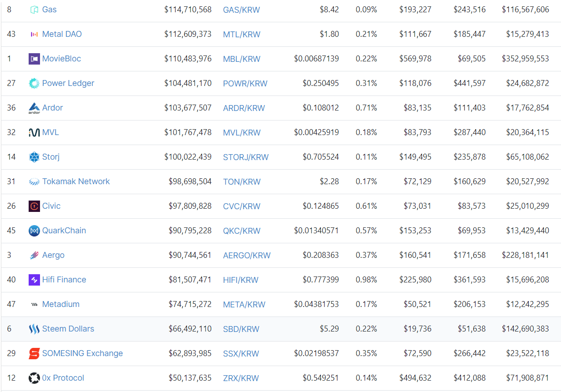Open the Steem Dollars coin link
Viewport: 561px width, 392px height.
click(x=68, y=329)
